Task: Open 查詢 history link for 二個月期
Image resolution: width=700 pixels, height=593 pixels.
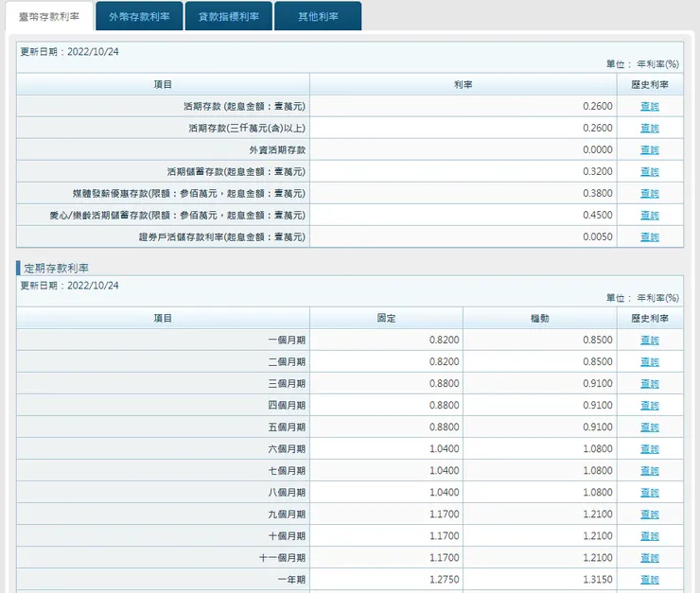Action: [650, 362]
